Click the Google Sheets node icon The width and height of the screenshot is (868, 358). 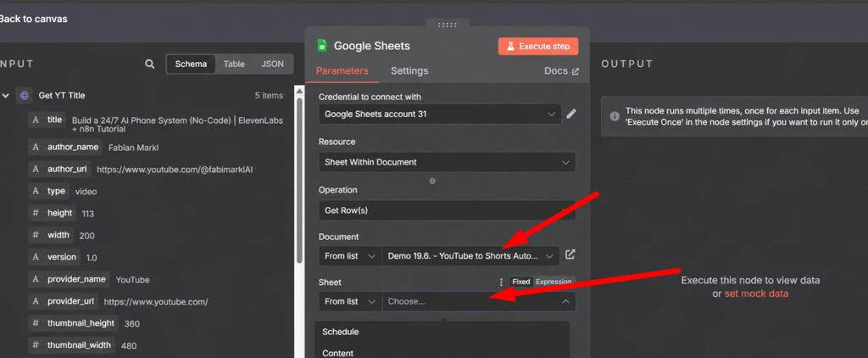click(321, 46)
